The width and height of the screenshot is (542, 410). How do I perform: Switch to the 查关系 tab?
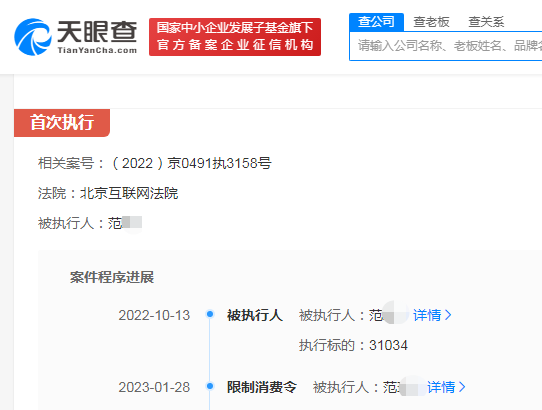(486, 22)
